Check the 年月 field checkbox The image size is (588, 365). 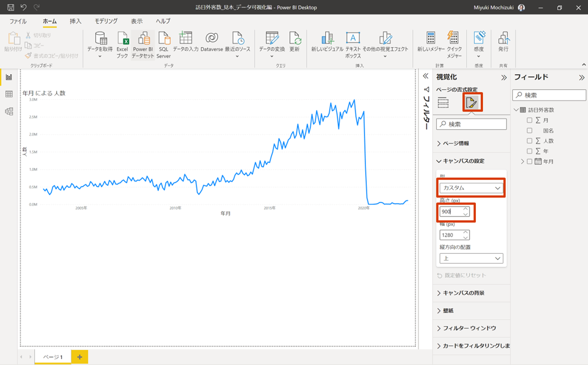click(529, 161)
